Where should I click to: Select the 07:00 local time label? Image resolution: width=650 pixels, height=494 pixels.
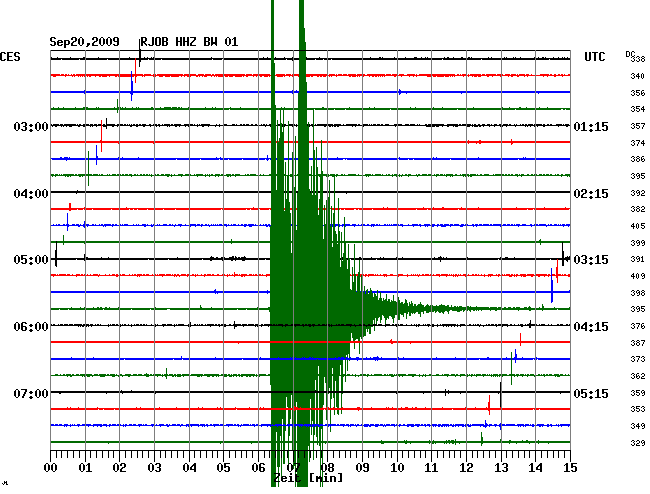point(31,393)
